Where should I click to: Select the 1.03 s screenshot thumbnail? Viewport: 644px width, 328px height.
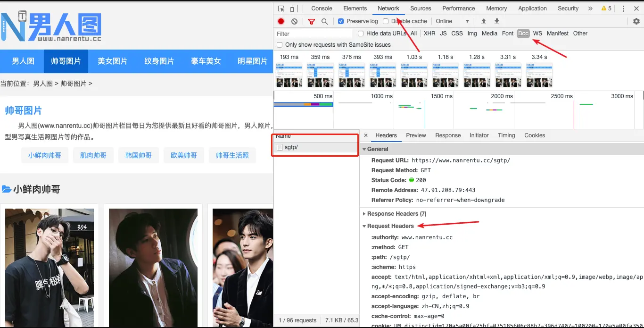[x=414, y=75]
